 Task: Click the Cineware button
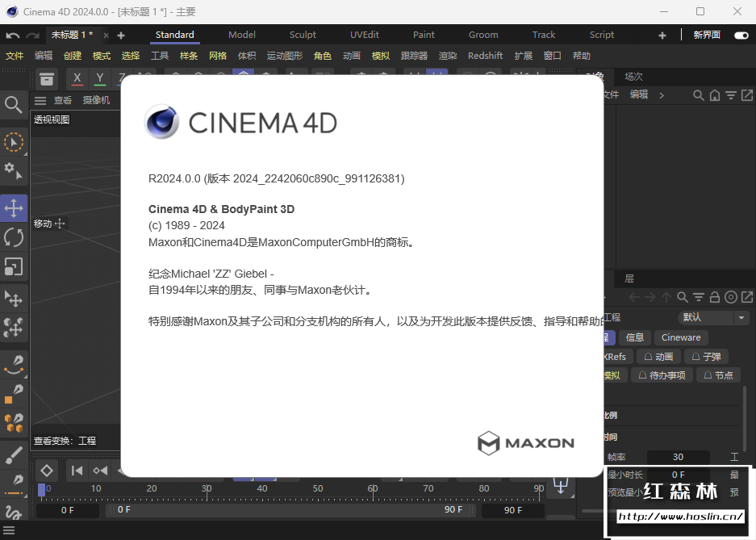pyautogui.click(x=681, y=337)
